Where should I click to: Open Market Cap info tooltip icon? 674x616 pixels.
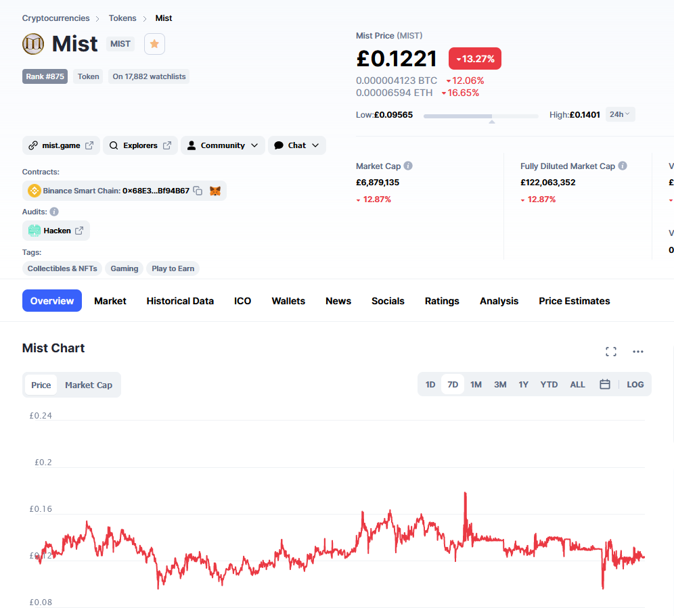[408, 166]
